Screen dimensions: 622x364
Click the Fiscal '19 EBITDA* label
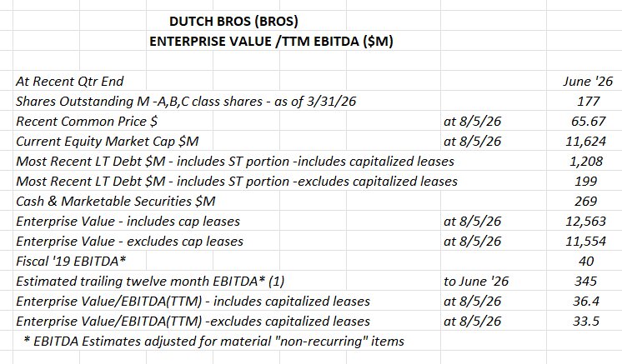point(71,262)
